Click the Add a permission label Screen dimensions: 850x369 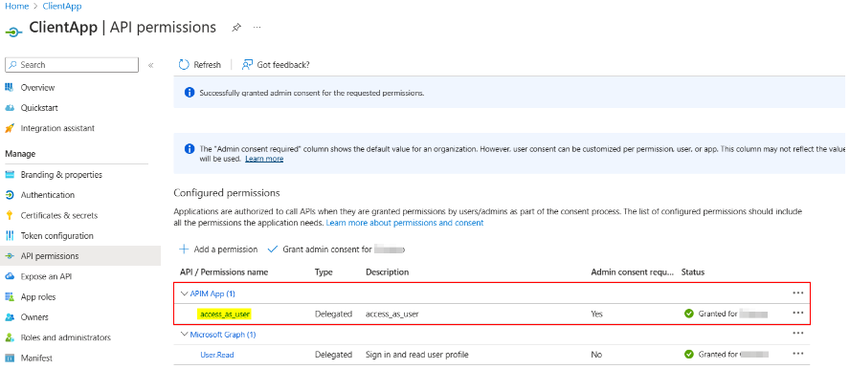[226, 249]
